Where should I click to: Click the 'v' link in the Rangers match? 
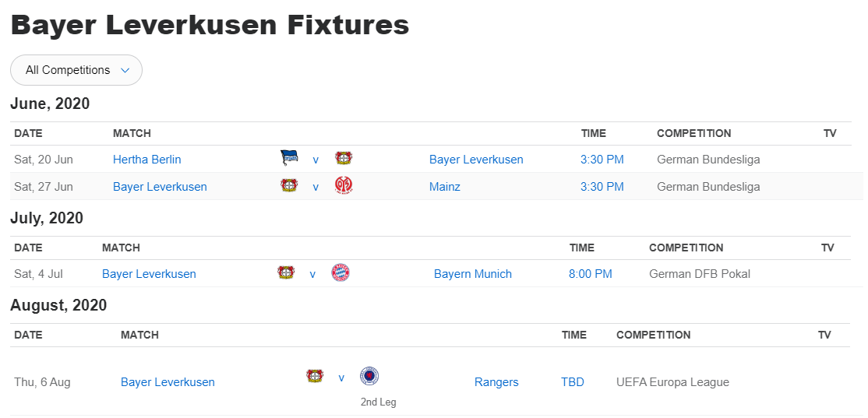[341, 378]
